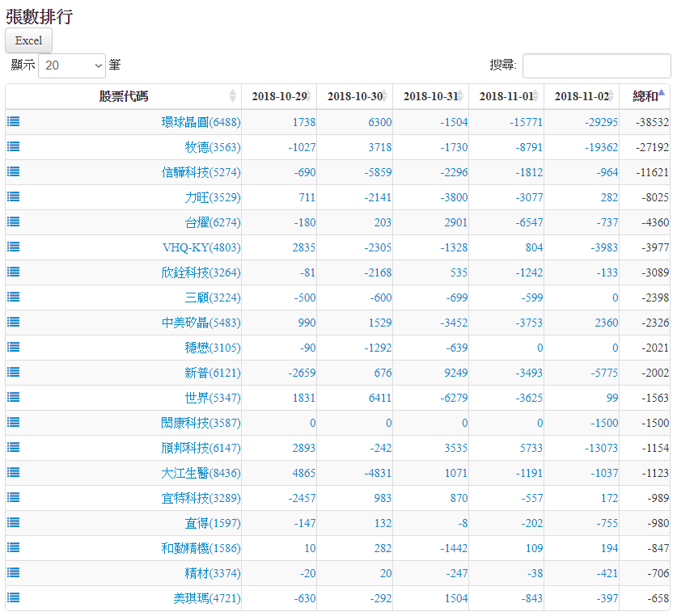The width and height of the screenshot is (677, 616).
Task: Click list icon beside 牧德(3563) row
Action: pos(14,146)
